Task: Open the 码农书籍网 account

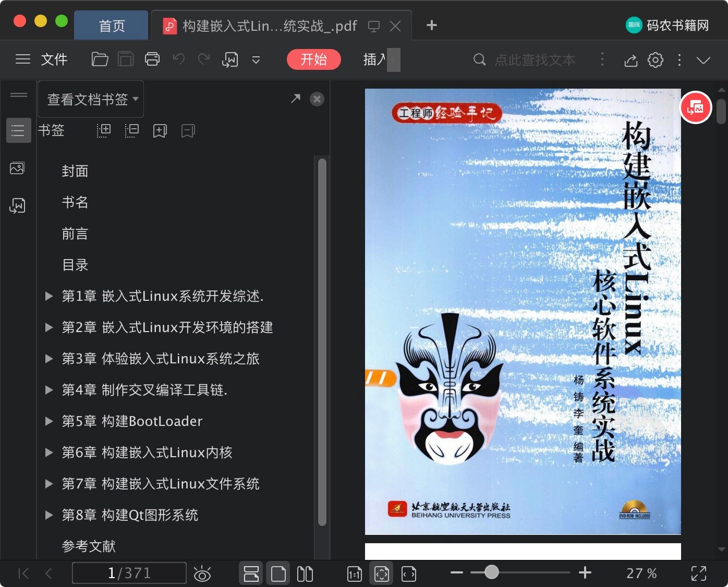Action: (668, 25)
